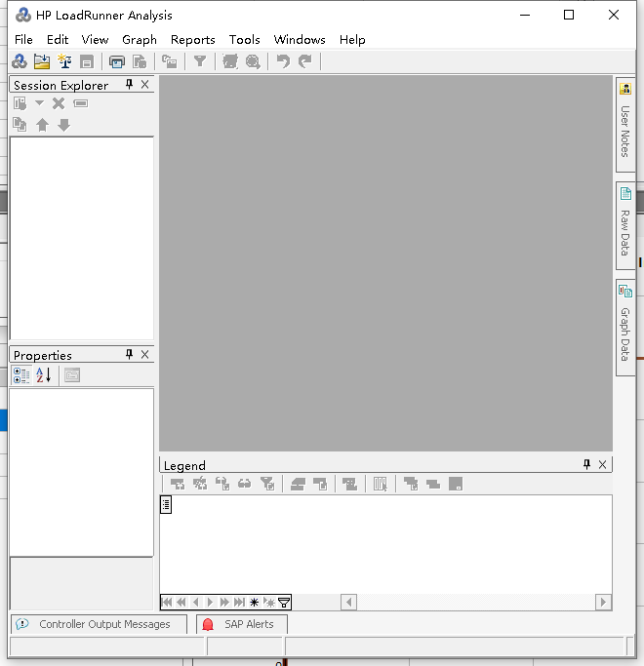Open the View menu

click(95, 40)
